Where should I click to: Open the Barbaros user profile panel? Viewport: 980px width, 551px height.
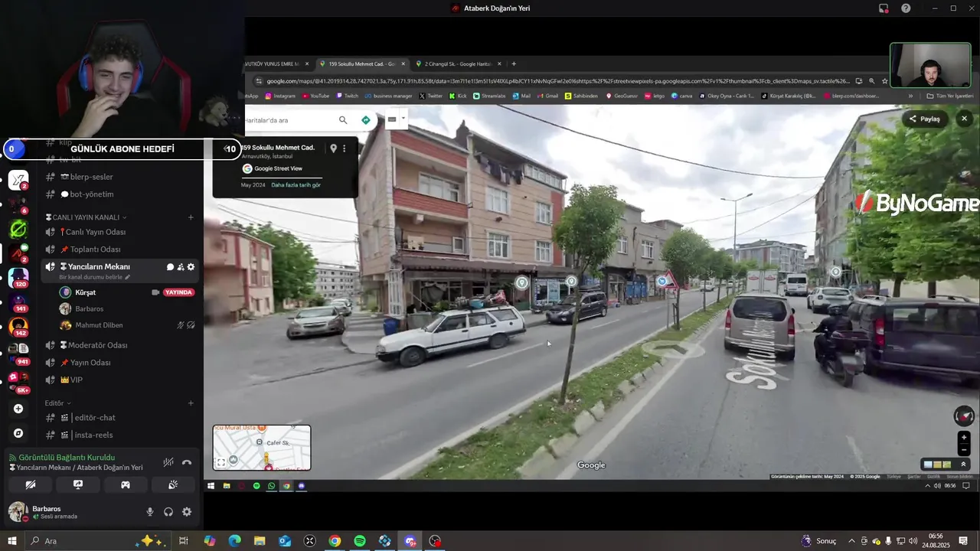(47, 512)
